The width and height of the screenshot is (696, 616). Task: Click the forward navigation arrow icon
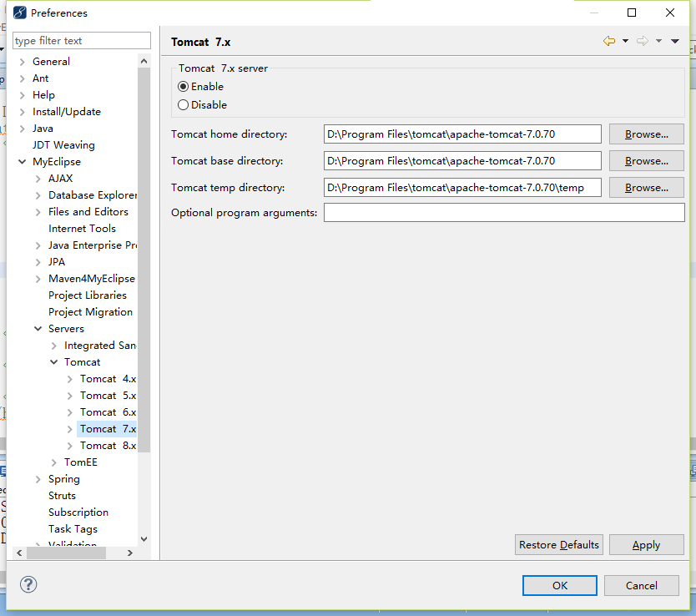pyautogui.click(x=643, y=41)
